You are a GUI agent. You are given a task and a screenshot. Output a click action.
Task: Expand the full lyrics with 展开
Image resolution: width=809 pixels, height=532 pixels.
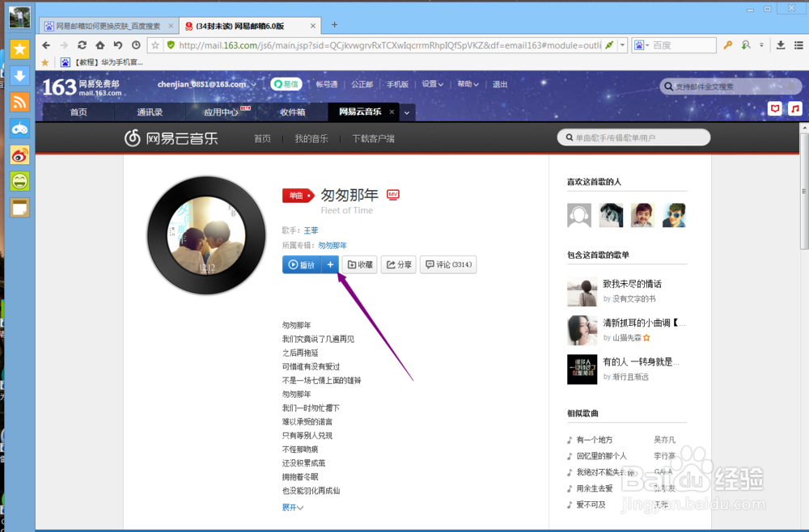pos(293,507)
